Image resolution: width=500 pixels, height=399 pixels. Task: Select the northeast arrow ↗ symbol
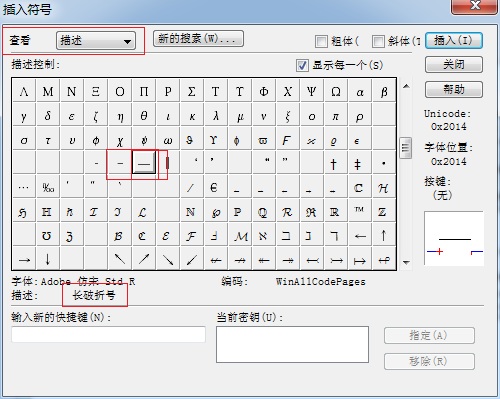pyautogui.click(x=144, y=259)
